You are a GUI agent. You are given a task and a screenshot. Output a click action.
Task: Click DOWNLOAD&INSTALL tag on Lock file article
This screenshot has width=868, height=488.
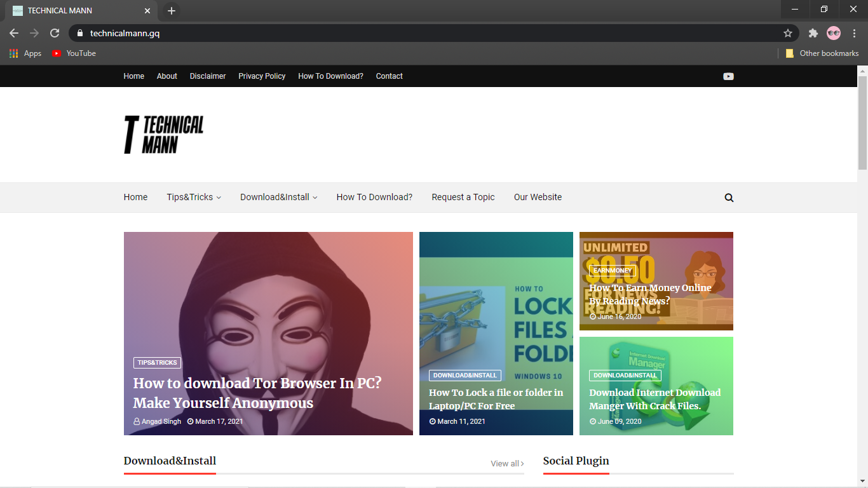[465, 376]
